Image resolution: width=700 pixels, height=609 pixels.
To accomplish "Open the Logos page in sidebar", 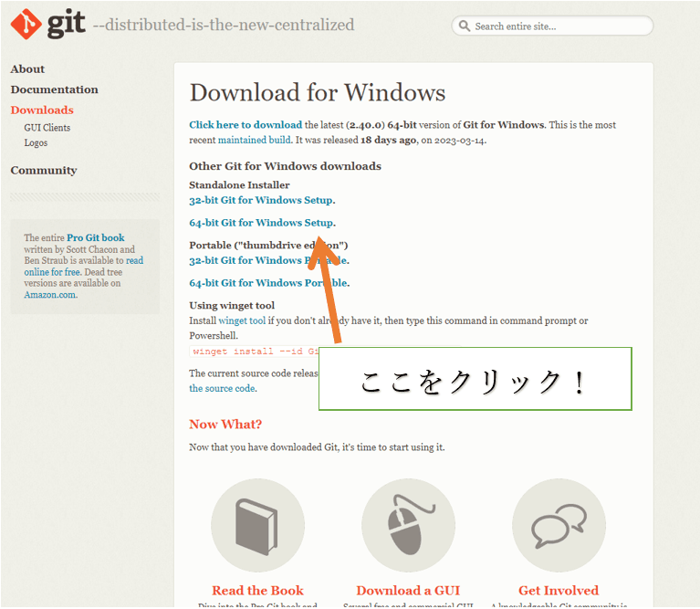I will 36,143.
